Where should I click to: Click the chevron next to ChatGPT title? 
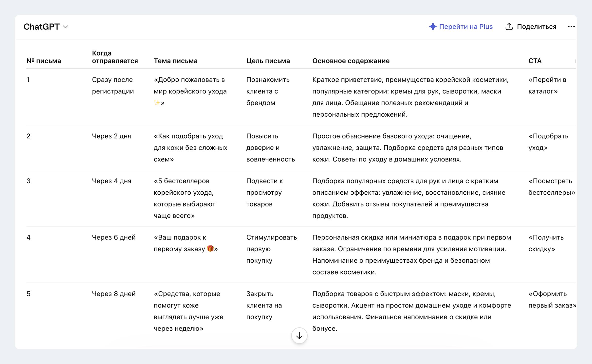click(x=65, y=27)
